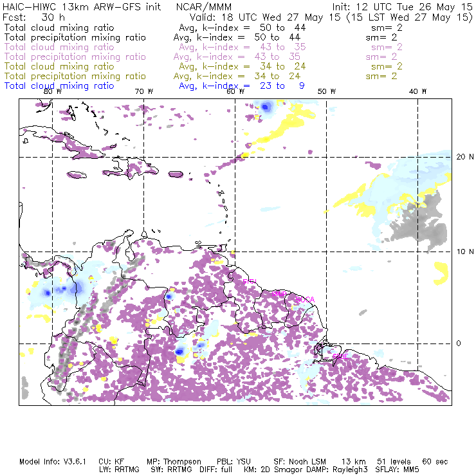Select the 'Init: 12 UTC Tue 26 May 15' text
The image size is (476, 476).
coord(402,7)
